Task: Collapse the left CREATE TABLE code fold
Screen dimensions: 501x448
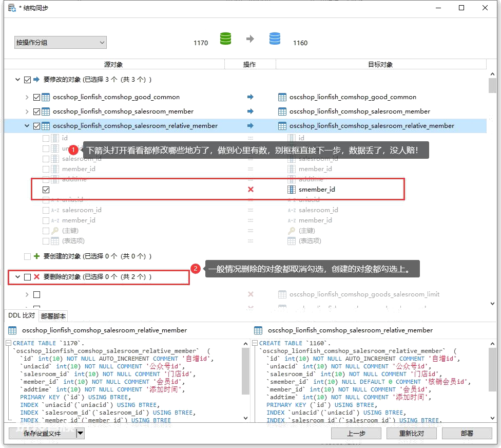Action: click(8, 343)
